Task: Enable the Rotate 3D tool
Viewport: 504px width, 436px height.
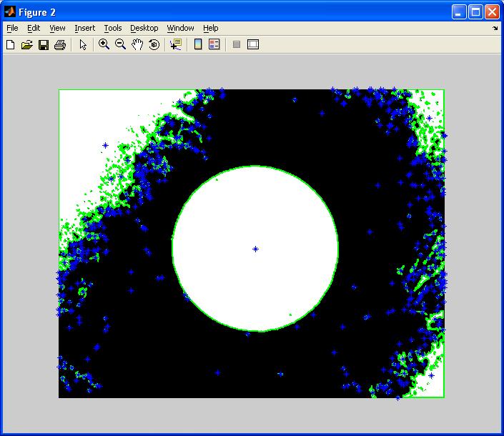Action: point(153,44)
